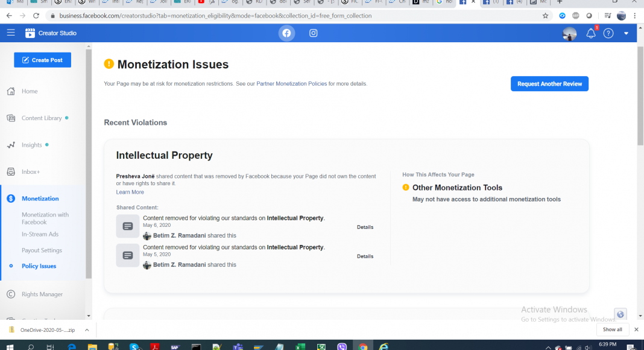Collapse the Monetization sidebar section
This screenshot has width=644, height=350.
40,199
